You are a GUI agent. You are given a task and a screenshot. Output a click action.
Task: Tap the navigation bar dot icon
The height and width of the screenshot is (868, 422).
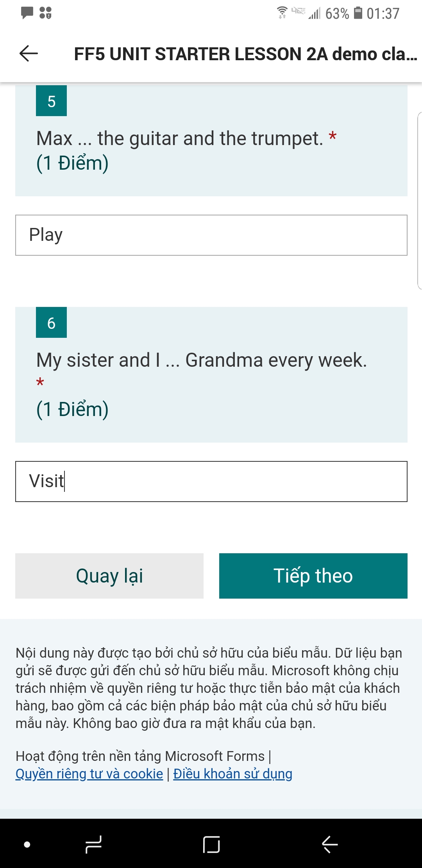point(27,844)
